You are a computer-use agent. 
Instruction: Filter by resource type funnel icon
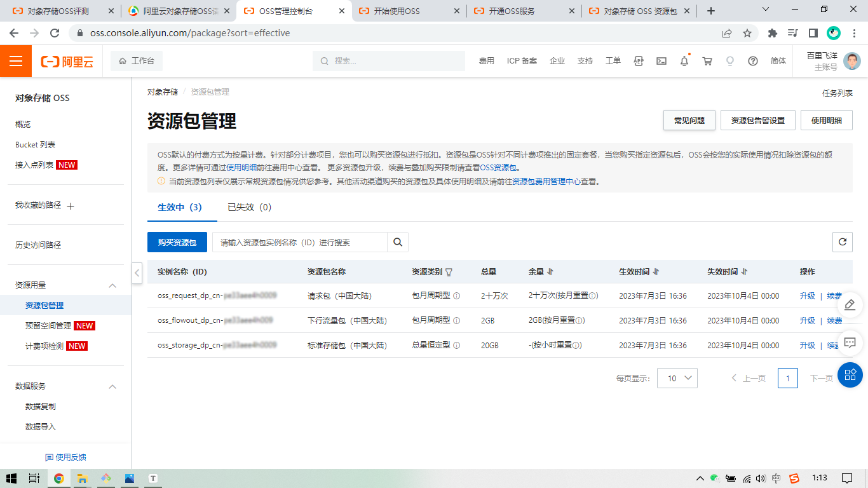pyautogui.click(x=449, y=272)
